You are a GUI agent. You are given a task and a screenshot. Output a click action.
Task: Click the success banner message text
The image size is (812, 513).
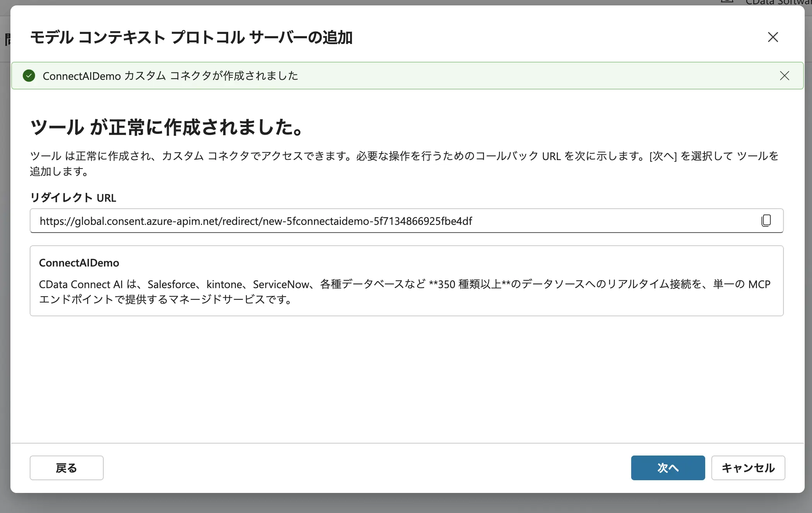(x=170, y=76)
